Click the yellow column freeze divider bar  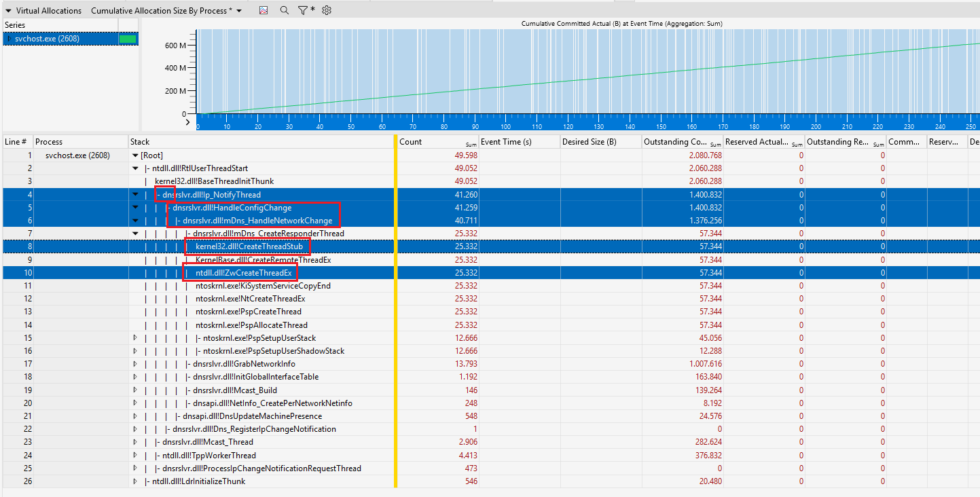(395, 311)
